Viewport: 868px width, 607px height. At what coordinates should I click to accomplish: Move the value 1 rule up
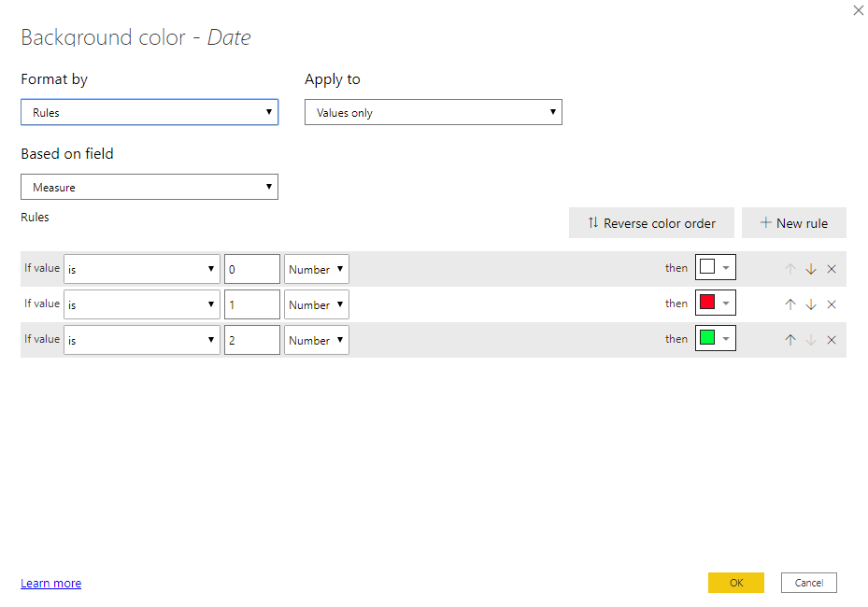pos(790,304)
